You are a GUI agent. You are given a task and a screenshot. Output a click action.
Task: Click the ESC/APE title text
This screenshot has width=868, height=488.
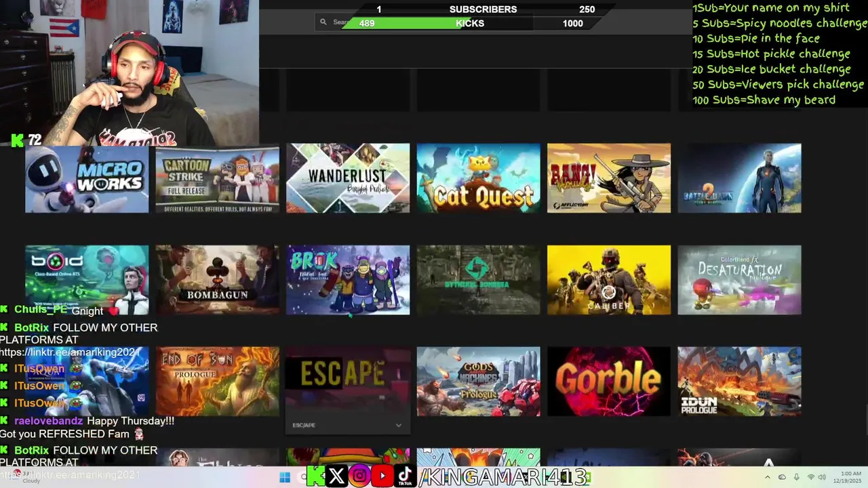[x=304, y=426]
